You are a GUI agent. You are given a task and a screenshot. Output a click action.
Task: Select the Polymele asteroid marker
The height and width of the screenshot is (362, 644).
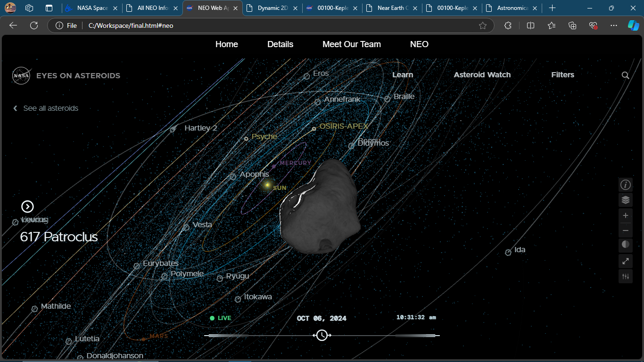click(164, 276)
